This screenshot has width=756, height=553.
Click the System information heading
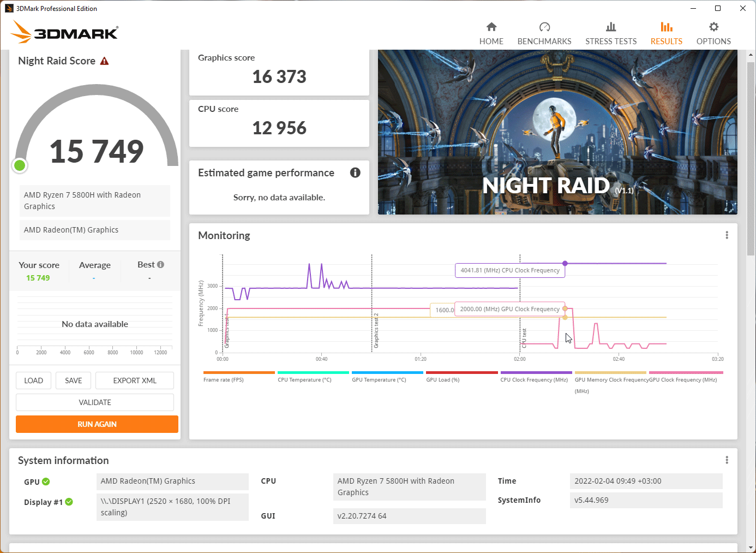(63, 461)
